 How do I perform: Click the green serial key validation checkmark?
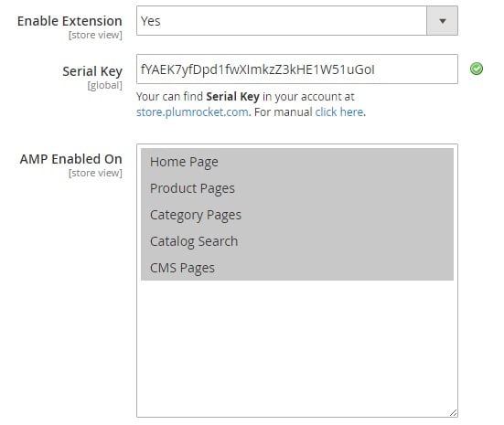tap(477, 69)
